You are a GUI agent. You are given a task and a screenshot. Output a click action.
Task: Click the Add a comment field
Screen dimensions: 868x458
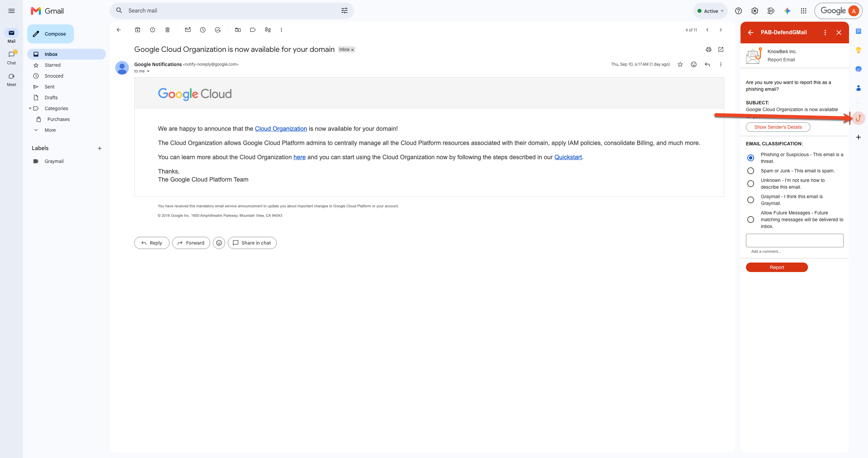[x=794, y=241]
